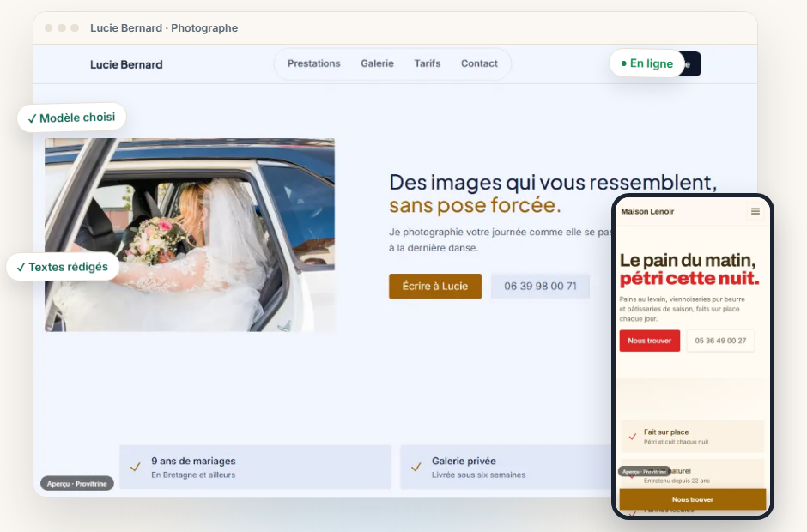Click the Lucie Bernard · Photographe window title

coord(164,28)
